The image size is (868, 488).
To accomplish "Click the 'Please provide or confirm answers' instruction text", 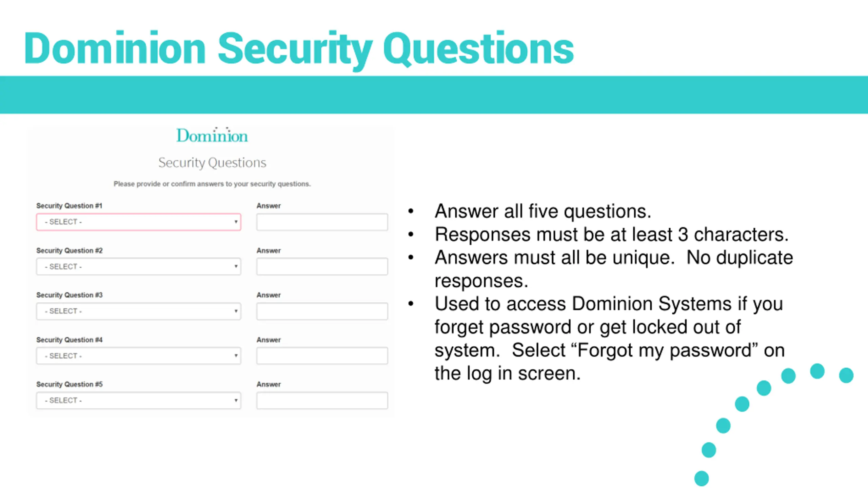I will pyautogui.click(x=212, y=184).
